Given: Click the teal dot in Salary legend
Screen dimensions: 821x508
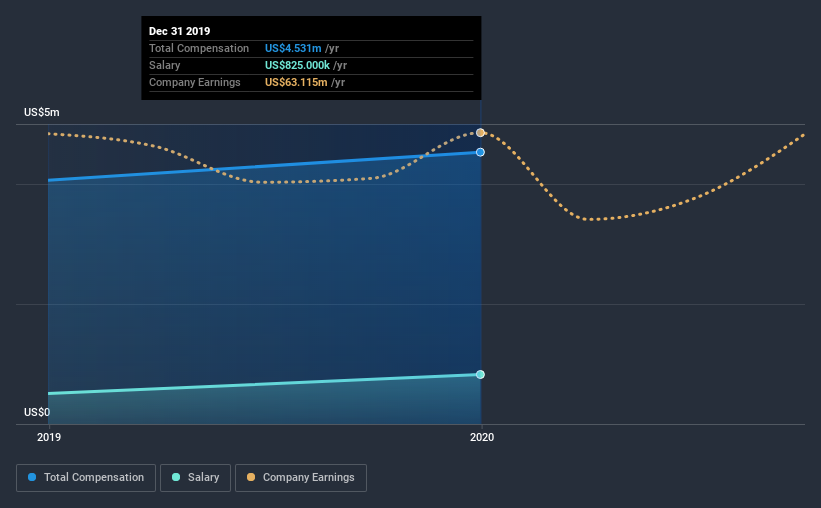Looking at the screenshot, I should point(176,477).
